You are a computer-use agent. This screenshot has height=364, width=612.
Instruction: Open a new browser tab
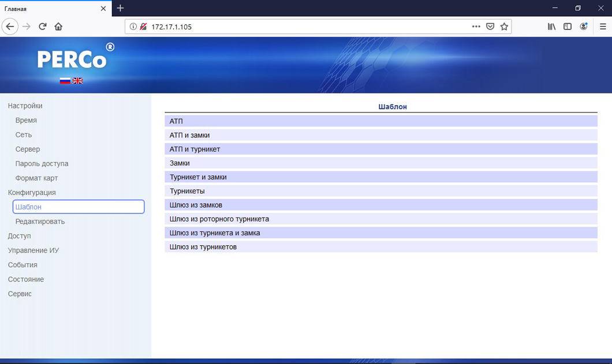coord(120,8)
